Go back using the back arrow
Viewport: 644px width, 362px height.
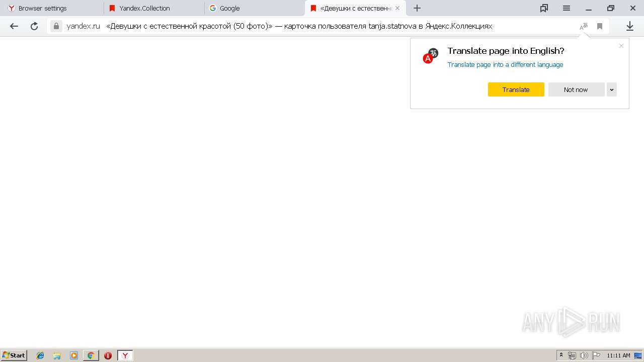[x=14, y=26]
